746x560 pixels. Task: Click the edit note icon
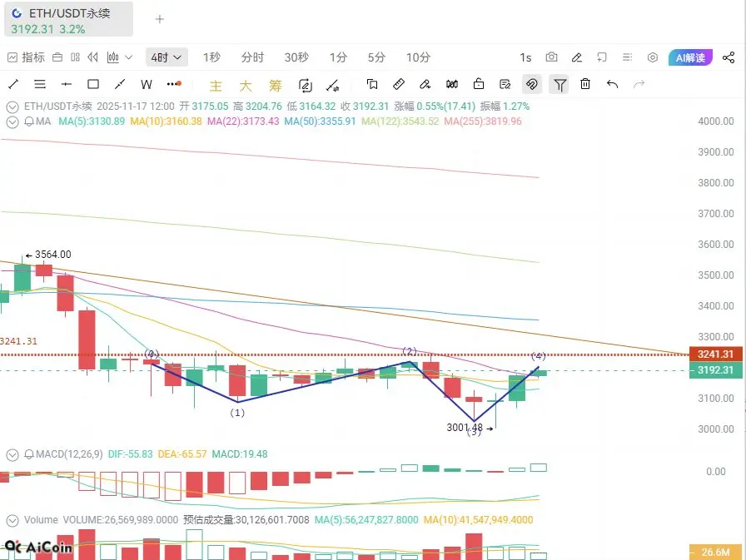pyautogui.click(x=505, y=85)
